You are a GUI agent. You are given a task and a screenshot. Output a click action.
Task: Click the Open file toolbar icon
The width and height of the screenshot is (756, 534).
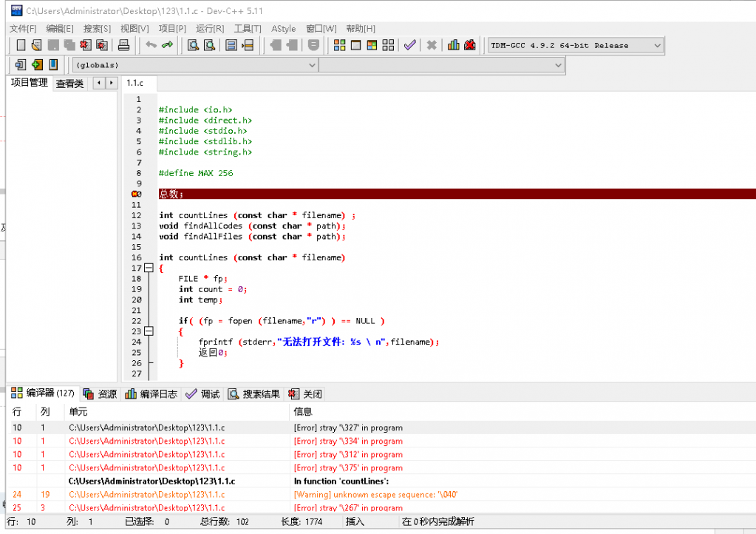click(37, 45)
